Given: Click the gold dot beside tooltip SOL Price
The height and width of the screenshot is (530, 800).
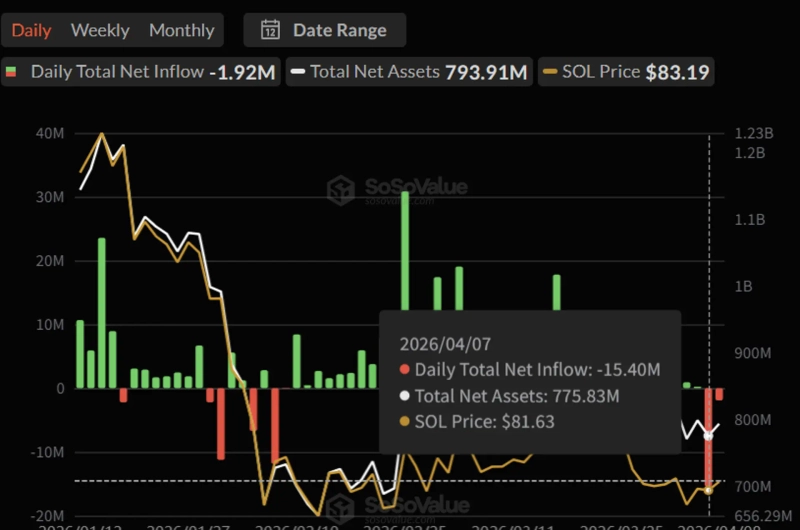Looking at the screenshot, I should pyautogui.click(x=404, y=422).
